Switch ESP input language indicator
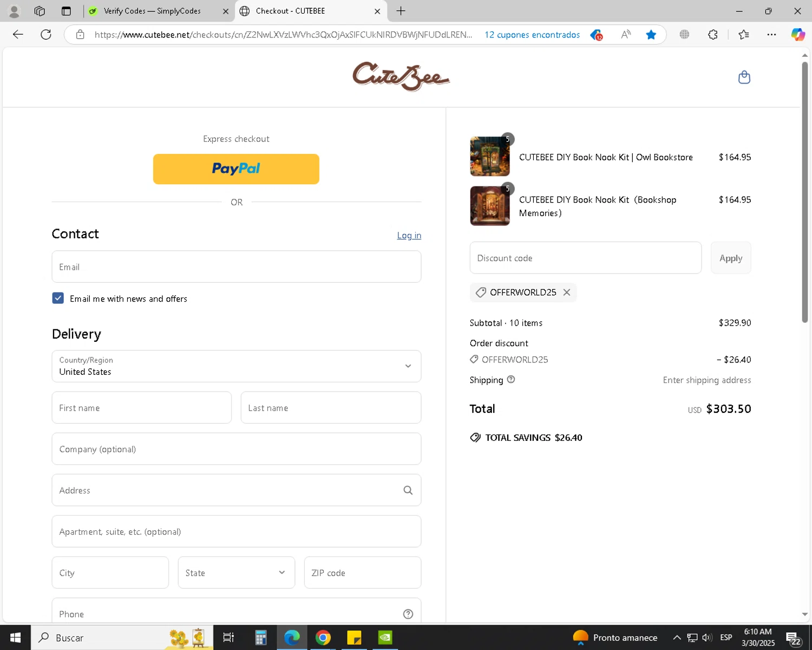812x650 pixels. (x=726, y=638)
